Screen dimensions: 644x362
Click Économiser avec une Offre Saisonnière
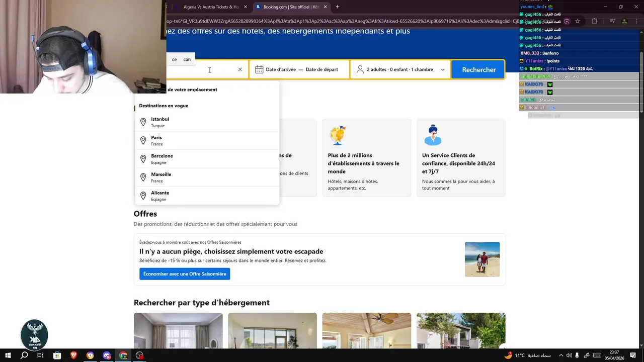tap(185, 274)
